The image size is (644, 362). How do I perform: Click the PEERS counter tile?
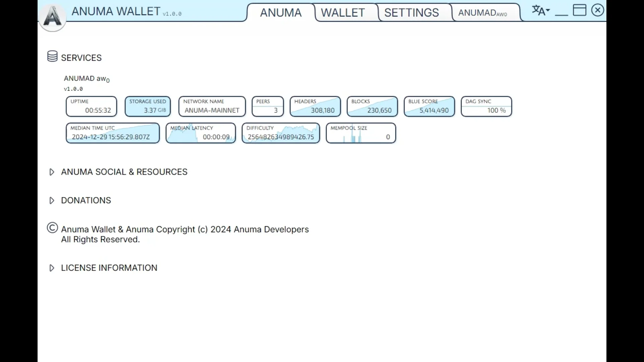coord(267,106)
